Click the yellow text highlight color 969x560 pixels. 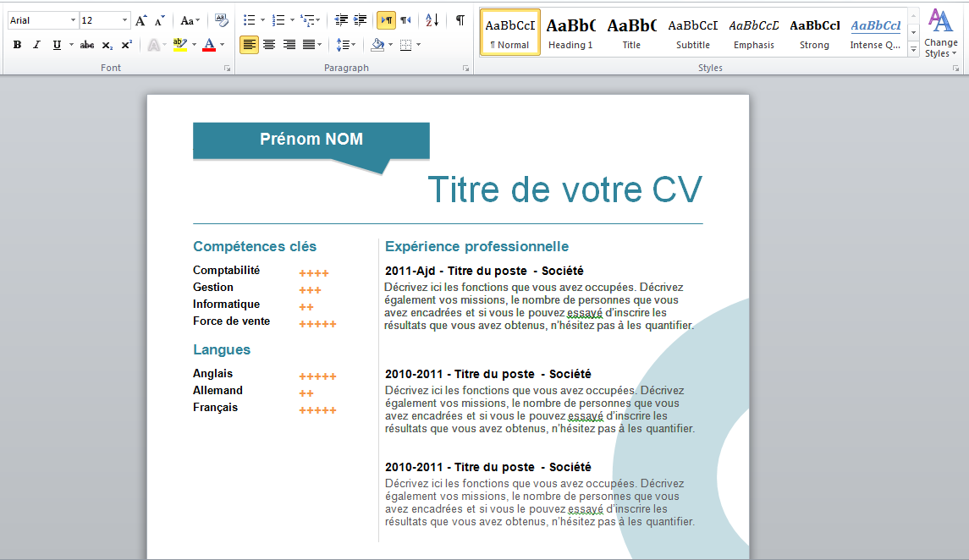point(179,45)
